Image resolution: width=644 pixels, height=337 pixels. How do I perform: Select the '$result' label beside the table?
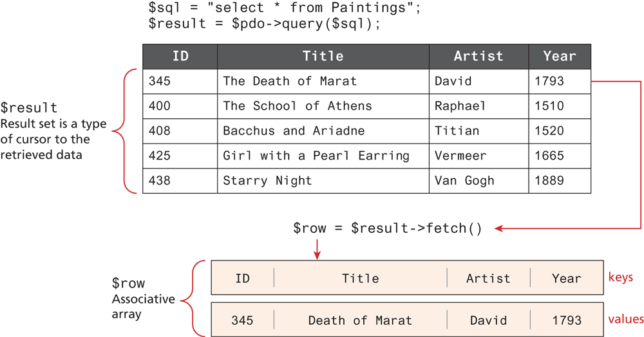(29, 107)
